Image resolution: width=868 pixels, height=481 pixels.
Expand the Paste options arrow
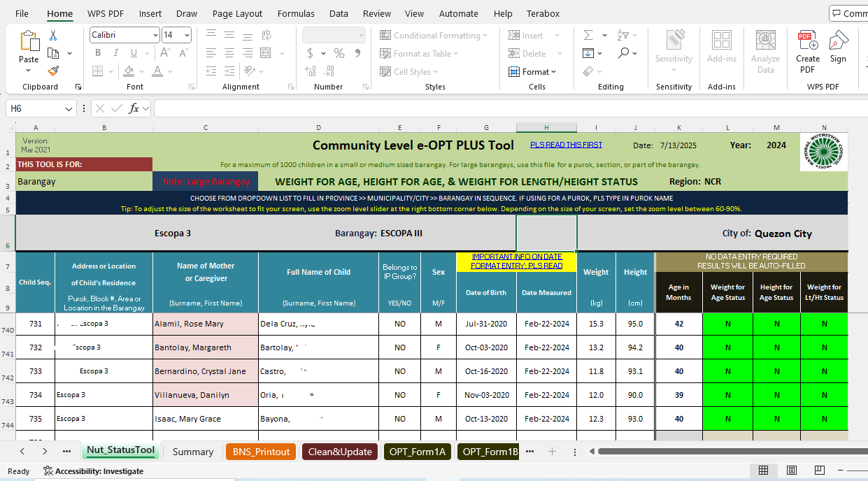(29, 70)
